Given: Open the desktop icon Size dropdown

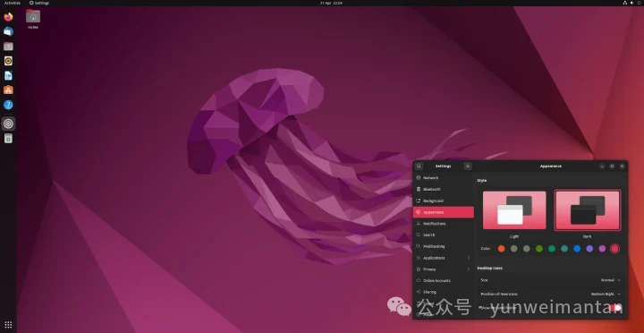Looking at the screenshot, I should coord(611,280).
